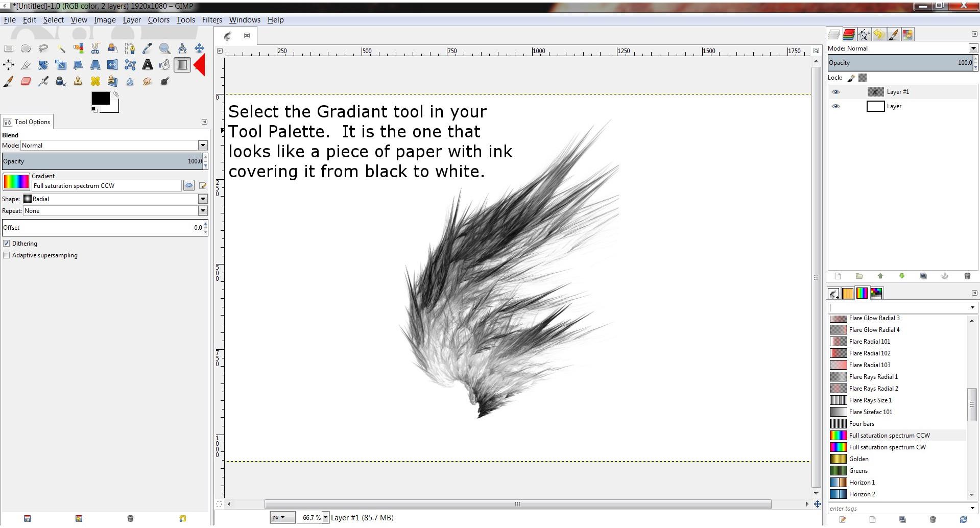Select the Fuzzy Select magic wand
980x528 pixels.
pyautogui.click(x=61, y=49)
